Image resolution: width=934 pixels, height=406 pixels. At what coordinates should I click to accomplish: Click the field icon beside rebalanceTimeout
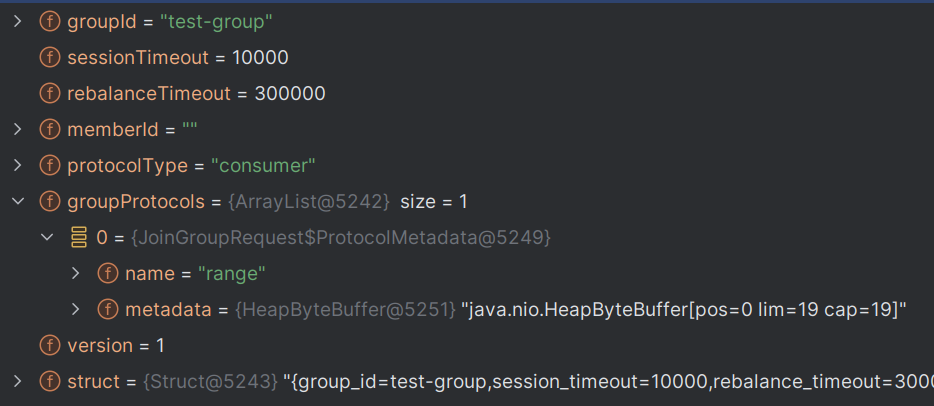click(50, 93)
